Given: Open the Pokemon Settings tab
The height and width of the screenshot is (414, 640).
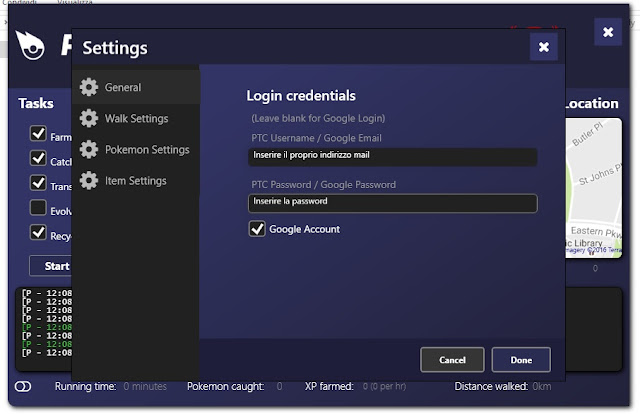Looking at the screenshot, I should 136,149.
